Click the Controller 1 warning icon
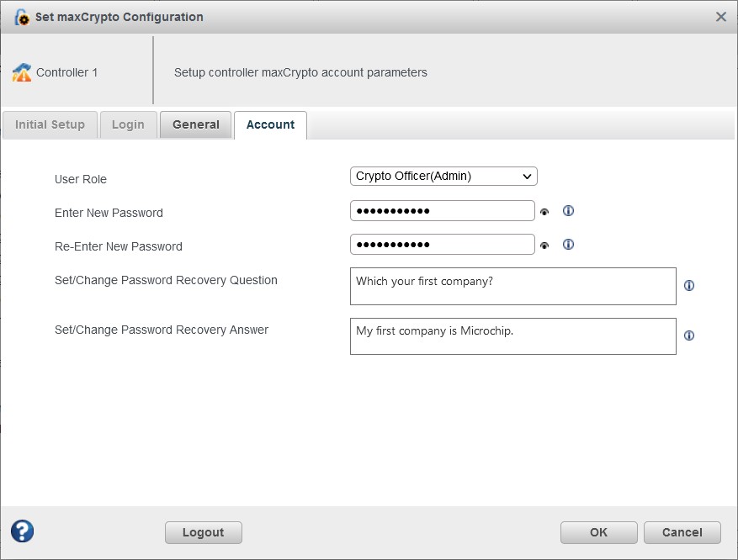 pos(21,73)
